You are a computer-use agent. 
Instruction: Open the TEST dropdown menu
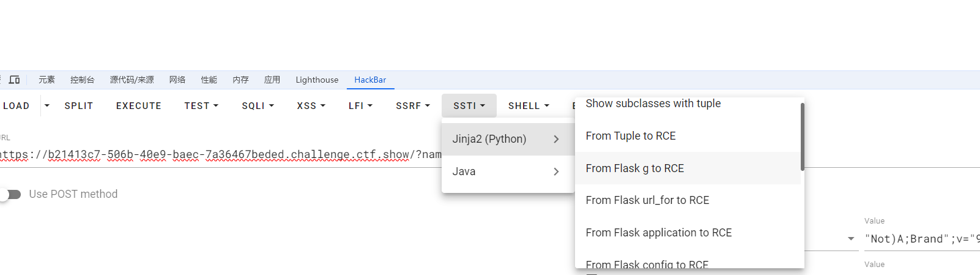(201, 106)
